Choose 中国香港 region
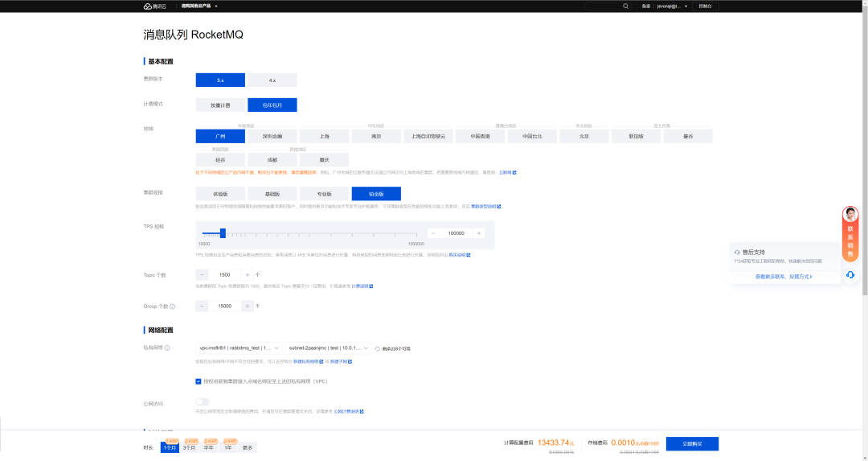This screenshot has width=868, height=461. click(x=481, y=136)
